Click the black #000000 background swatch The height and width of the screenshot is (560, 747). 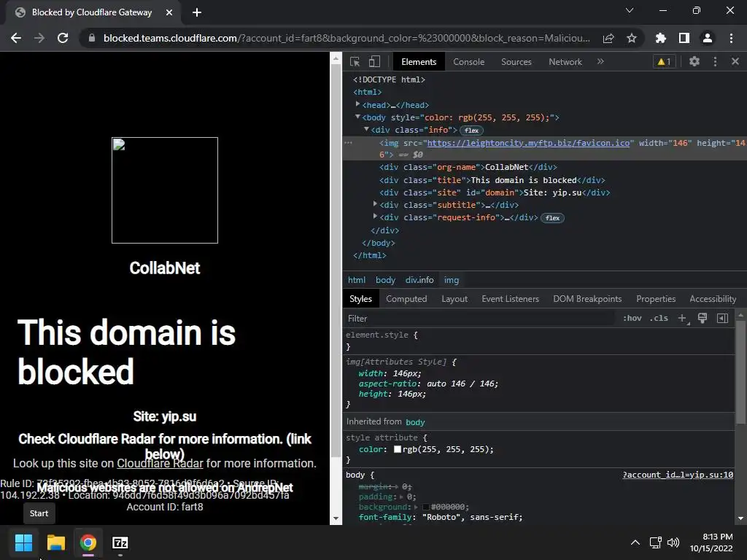click(x=426, y=507)
